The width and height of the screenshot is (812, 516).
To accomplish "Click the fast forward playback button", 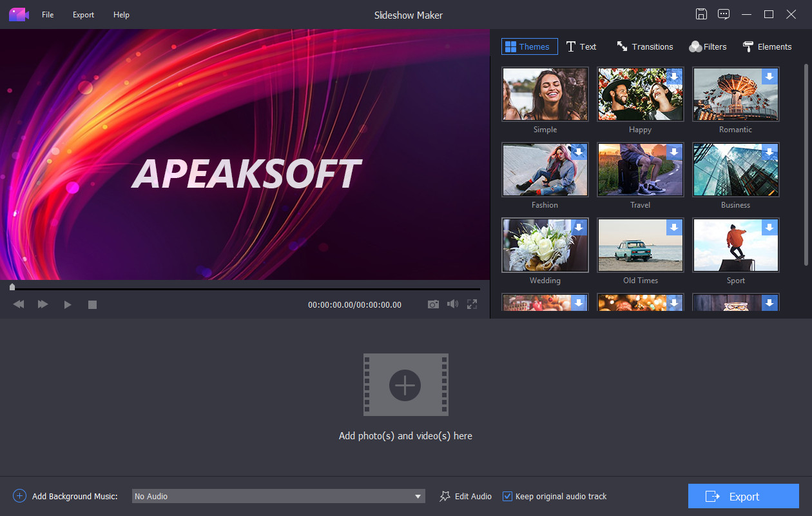I will pyautogui.click(x=43, y=304).
